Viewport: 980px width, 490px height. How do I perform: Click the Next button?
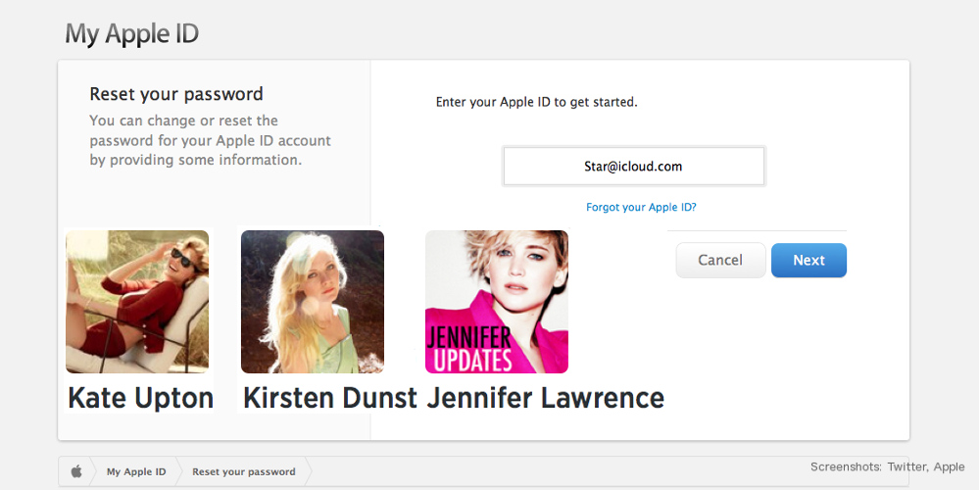(x=808, y=260)
